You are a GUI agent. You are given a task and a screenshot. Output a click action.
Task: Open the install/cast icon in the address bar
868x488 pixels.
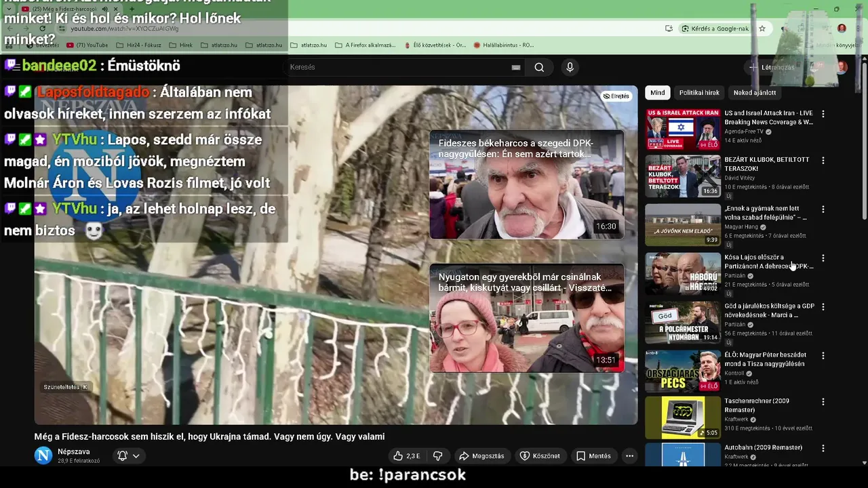pyautogui.click(x=669, y=28)
